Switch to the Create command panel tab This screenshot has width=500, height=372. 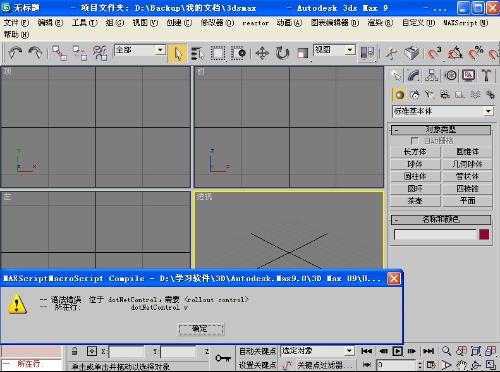(396, 76)
